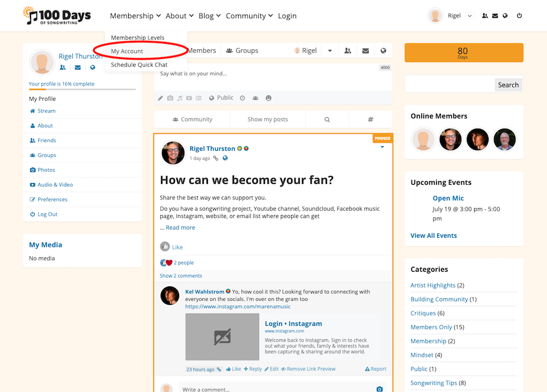
Task: Click the pencil status icon in postbox
Action: pos(160,98)
